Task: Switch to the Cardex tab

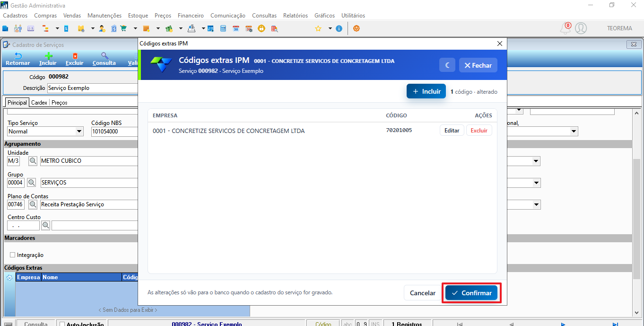Action: (39, 102)
